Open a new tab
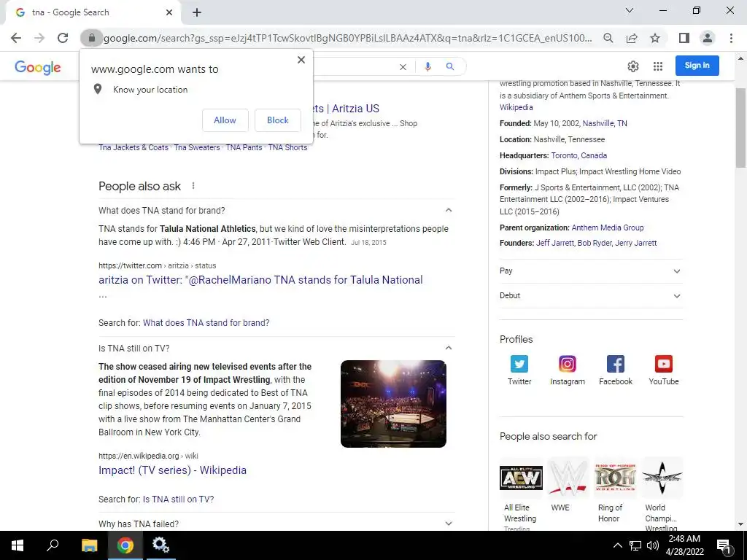Viewport: 747px width, 560px height. coord(197,12)
